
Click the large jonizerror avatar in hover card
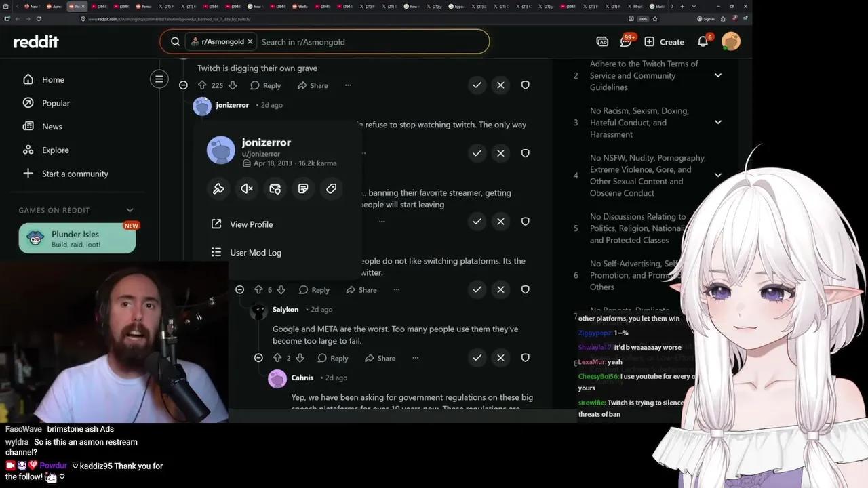click(220, 150)
